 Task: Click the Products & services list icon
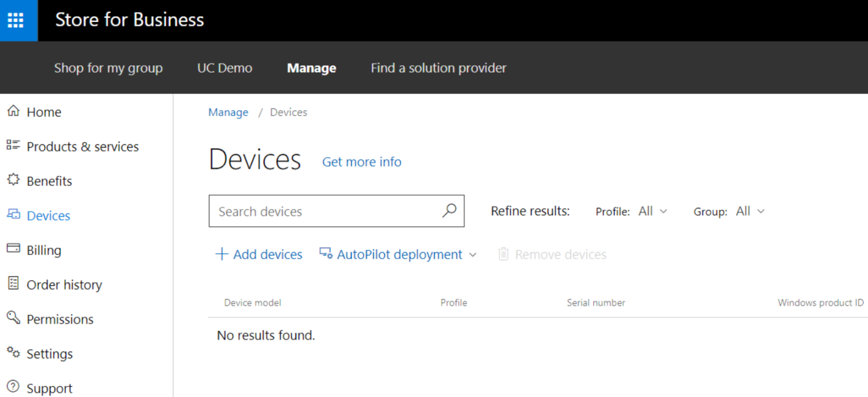point(13,145)
